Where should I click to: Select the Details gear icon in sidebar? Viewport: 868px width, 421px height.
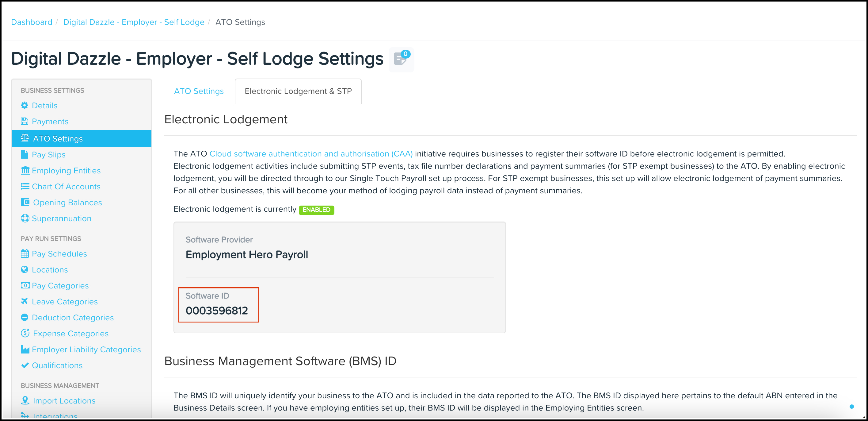coord(25,105)
